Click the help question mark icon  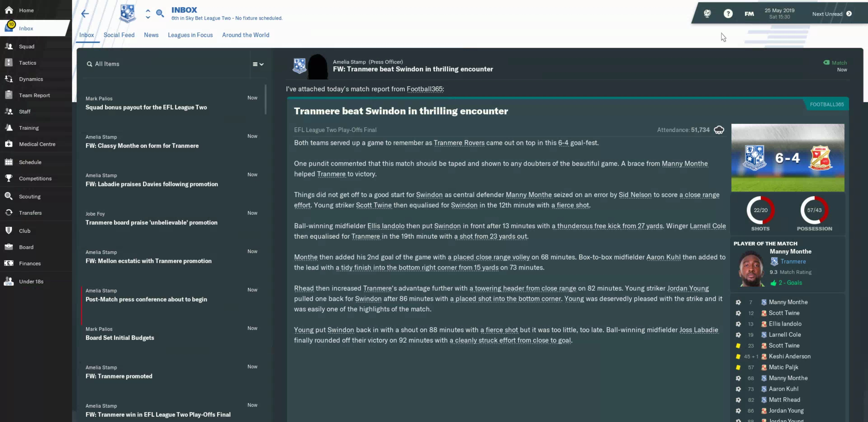[x=728, y=14]
